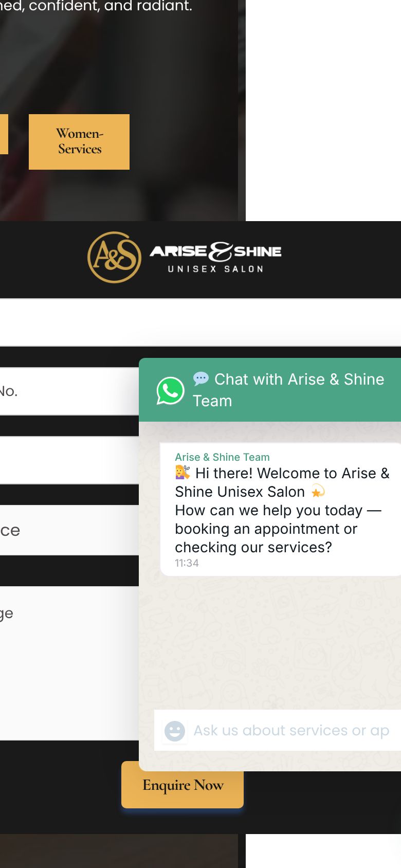This screenshot has width=401, height=868.
Task: Click the Arise & Shine Unisex Salon wordmark
Action: click(x=215, y=257)
